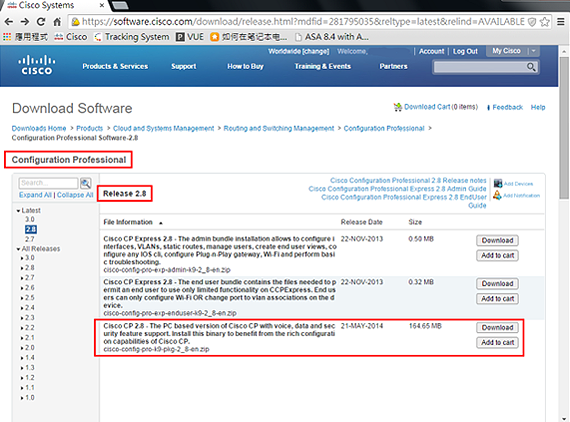Open the How to Buy menu
The height and width of the screenshot is (422, 570).
pos(245,67)
